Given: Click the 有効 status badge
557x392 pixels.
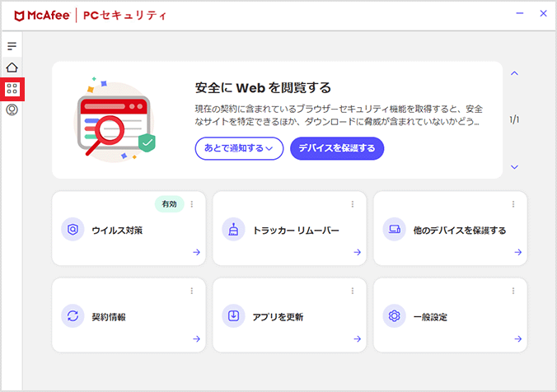Looking at the screenshot, I should pos(170,204).
